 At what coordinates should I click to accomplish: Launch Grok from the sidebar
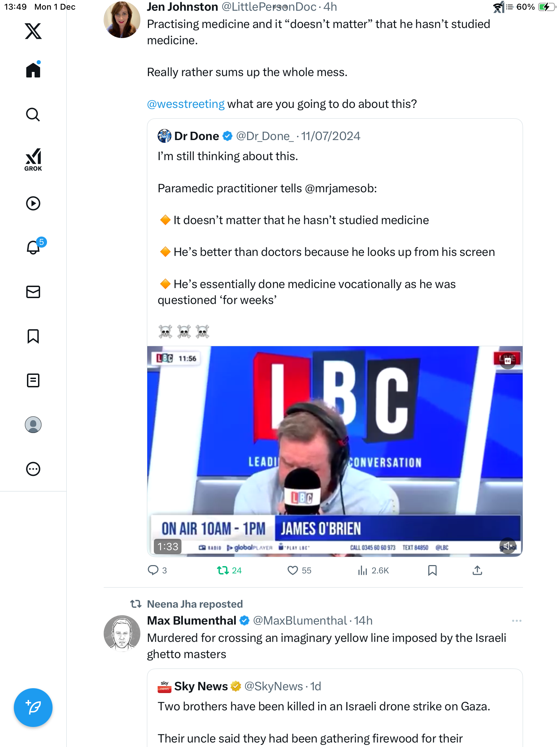click(x=33, y=159)
